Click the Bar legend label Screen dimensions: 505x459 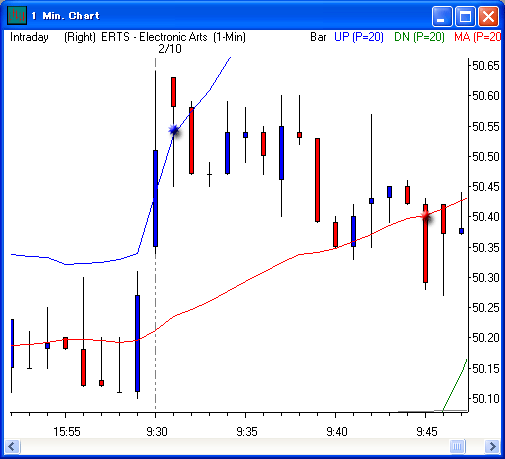(318, 37)
